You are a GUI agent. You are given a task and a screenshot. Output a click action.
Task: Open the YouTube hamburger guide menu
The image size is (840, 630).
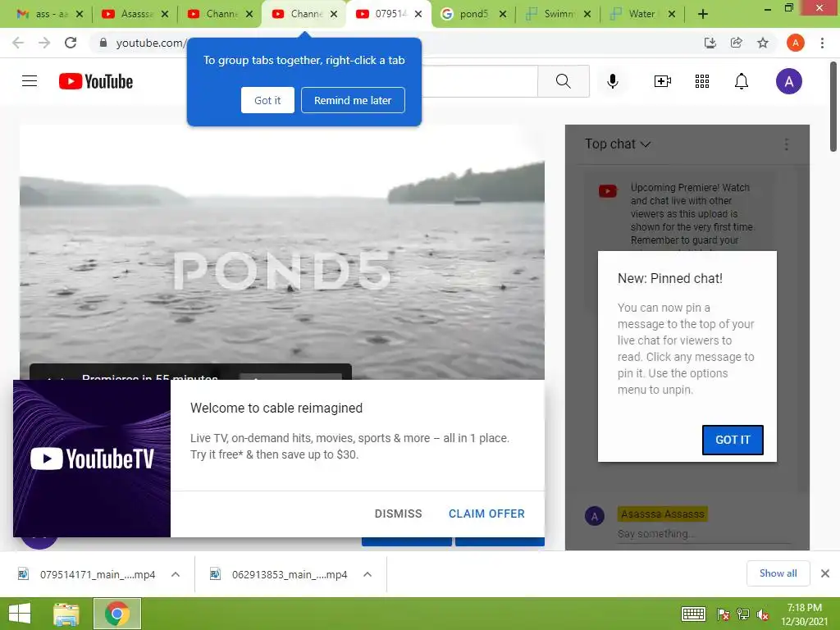pos(30,81)
